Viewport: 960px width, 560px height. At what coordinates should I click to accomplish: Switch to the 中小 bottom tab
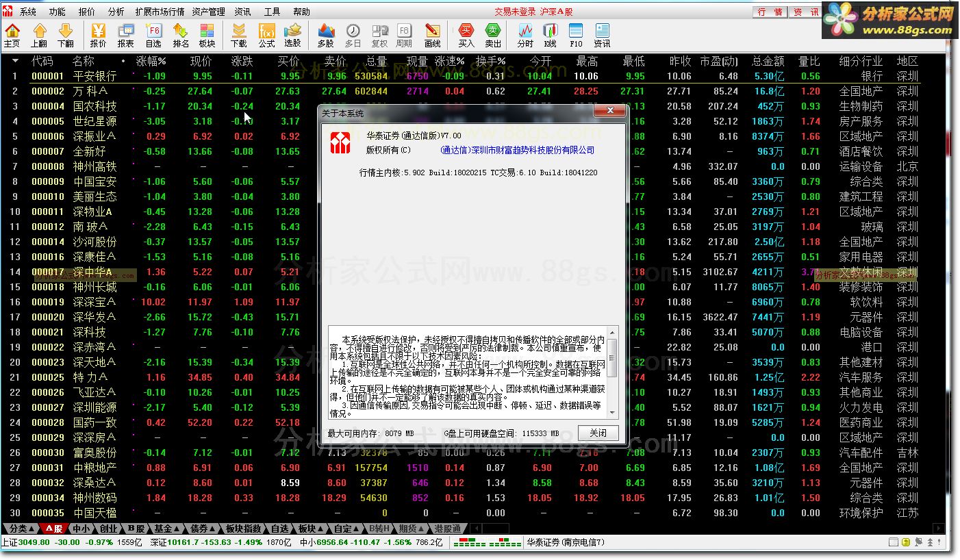81,529
